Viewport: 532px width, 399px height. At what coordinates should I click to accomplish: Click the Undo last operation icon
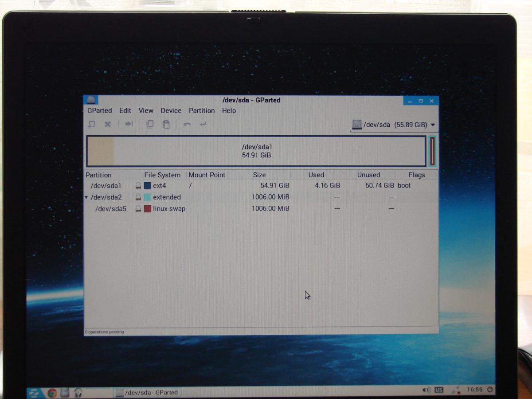coord(187,125)
